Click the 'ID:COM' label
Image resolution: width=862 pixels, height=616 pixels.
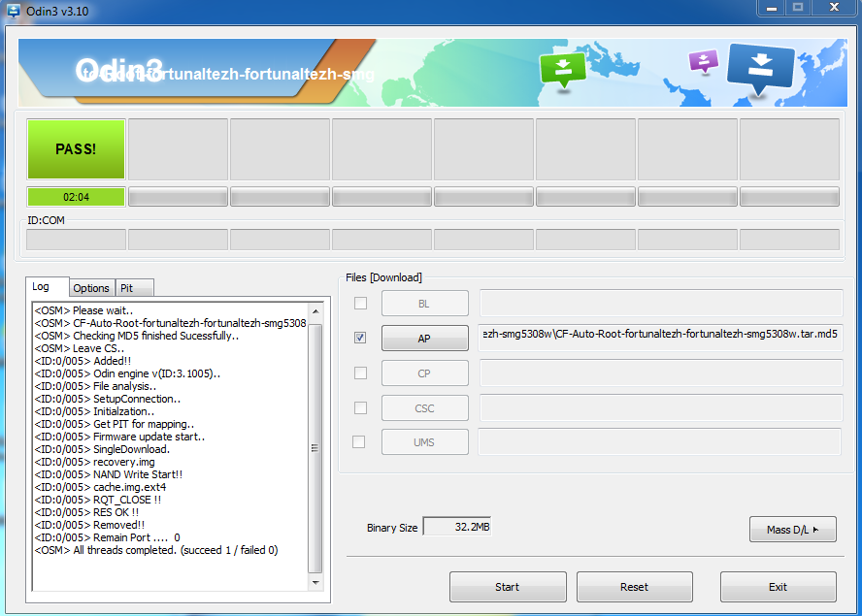(x=47, y=220)
